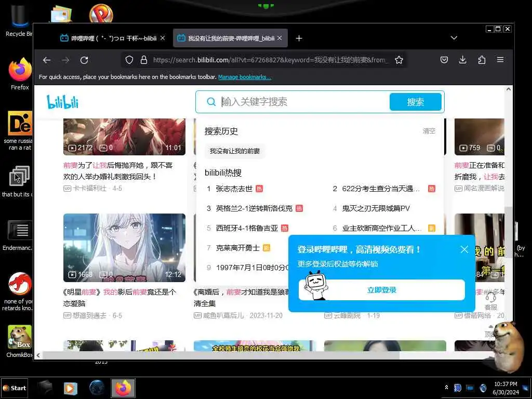Screen dimensions: 532x399
Task: Open hot search 1997年7月1日0时0分
Action: click(x=252, y=268)
